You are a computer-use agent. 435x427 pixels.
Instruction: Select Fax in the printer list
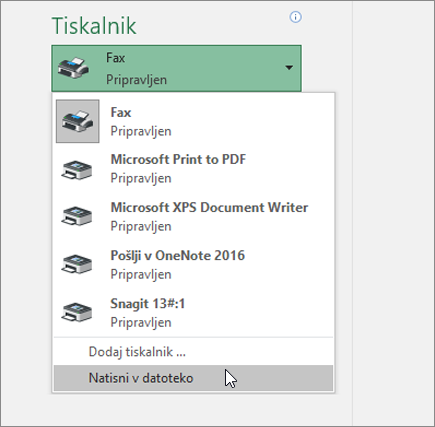[194, 121]
